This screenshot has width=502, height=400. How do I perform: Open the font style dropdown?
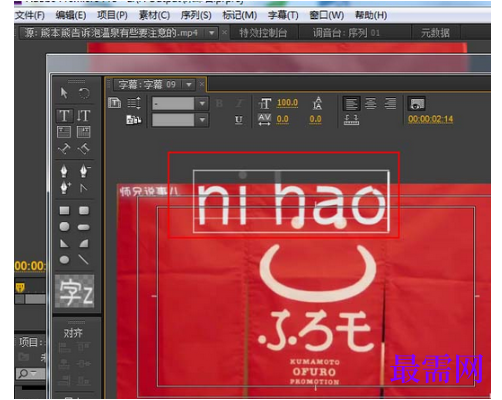coord(202,120)
